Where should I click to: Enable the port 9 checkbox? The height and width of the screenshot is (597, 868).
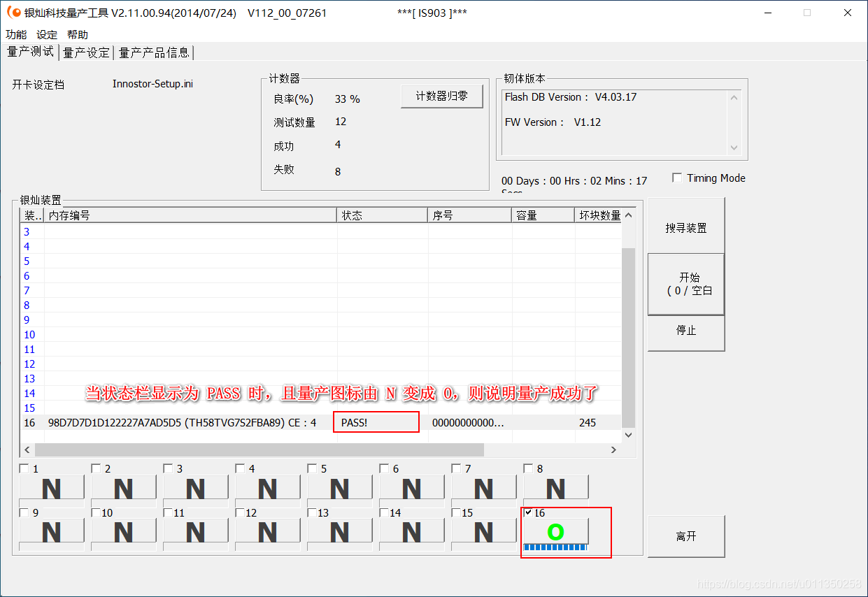click(24, 512)
